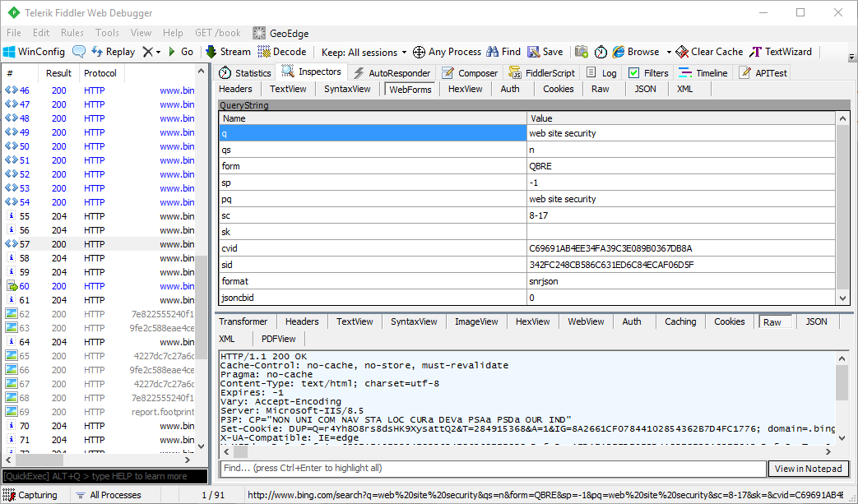Toggle Stream mode in toolbar
The height and width of the screenshot is (504, 858).
point(228,51)
